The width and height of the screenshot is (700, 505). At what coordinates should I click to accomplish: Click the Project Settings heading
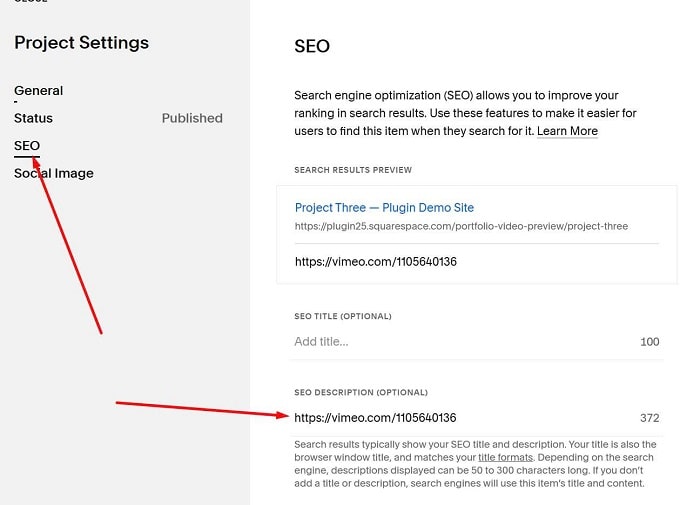coord(81,43)
